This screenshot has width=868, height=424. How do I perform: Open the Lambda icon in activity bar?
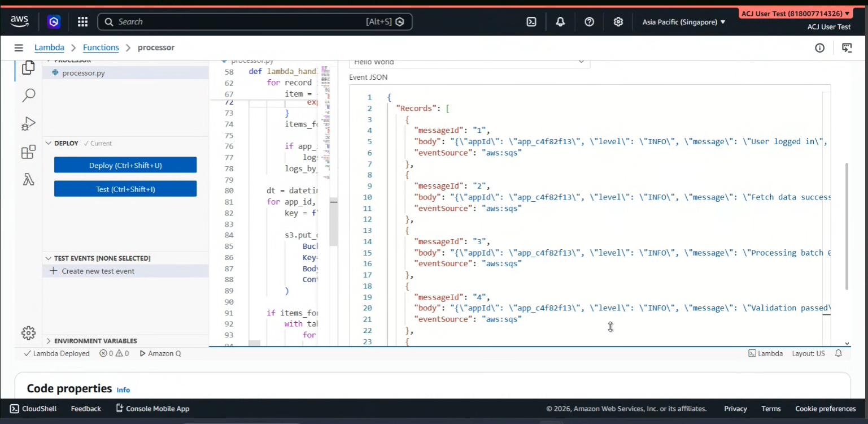(28, 180)
